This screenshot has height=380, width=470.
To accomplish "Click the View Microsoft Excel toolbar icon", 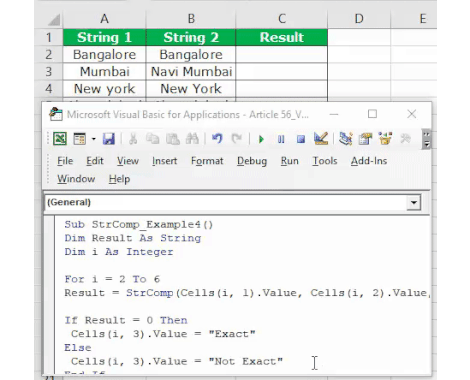I will [60, 139].
